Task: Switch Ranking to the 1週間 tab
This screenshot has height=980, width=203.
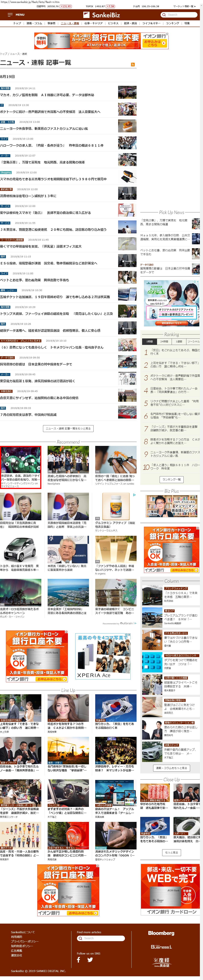Action: [179, 341]
